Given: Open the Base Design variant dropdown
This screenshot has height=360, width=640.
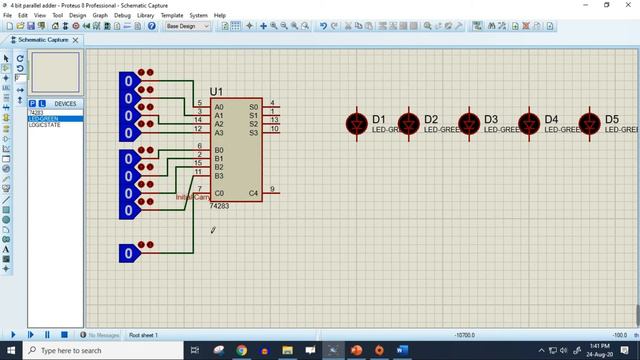Looking at the screenshot, I should tap(187, 26).
